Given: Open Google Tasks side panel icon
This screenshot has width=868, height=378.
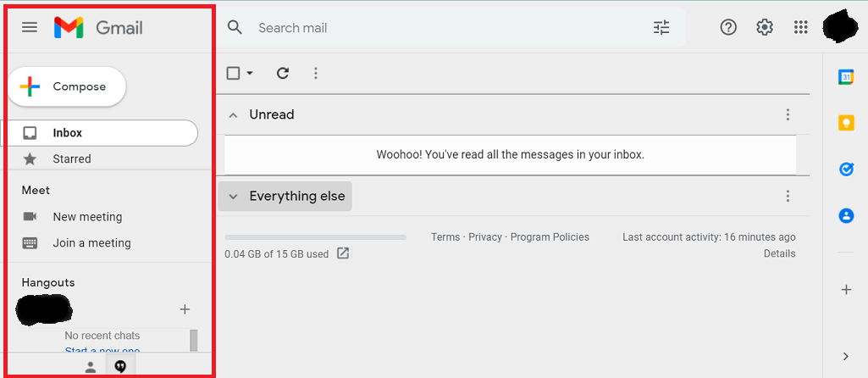Looking at the screenshot, I should (x=846, y=169).
